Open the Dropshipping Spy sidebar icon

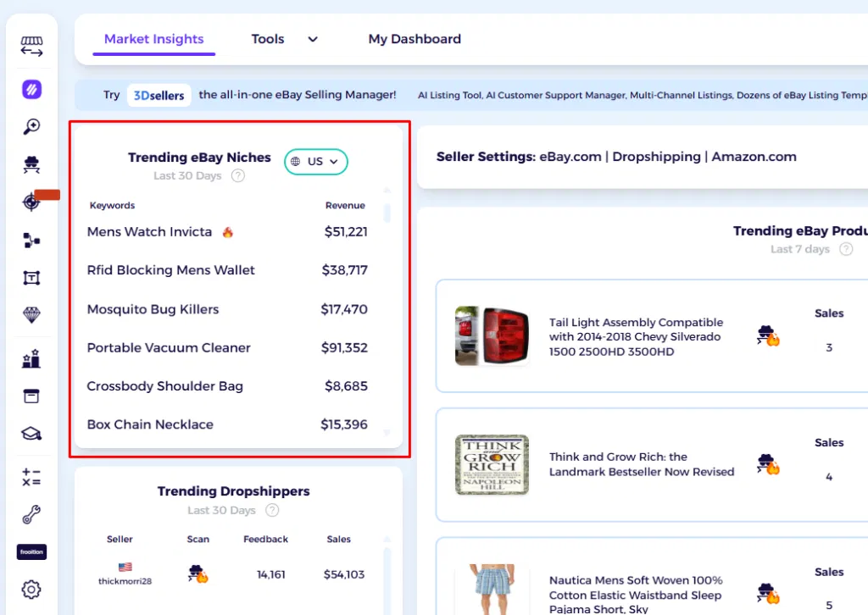(x=31, y=163)
